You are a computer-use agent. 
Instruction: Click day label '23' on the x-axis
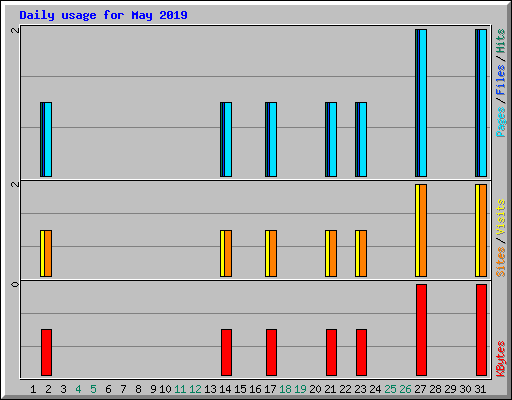(x=360, y=389)
